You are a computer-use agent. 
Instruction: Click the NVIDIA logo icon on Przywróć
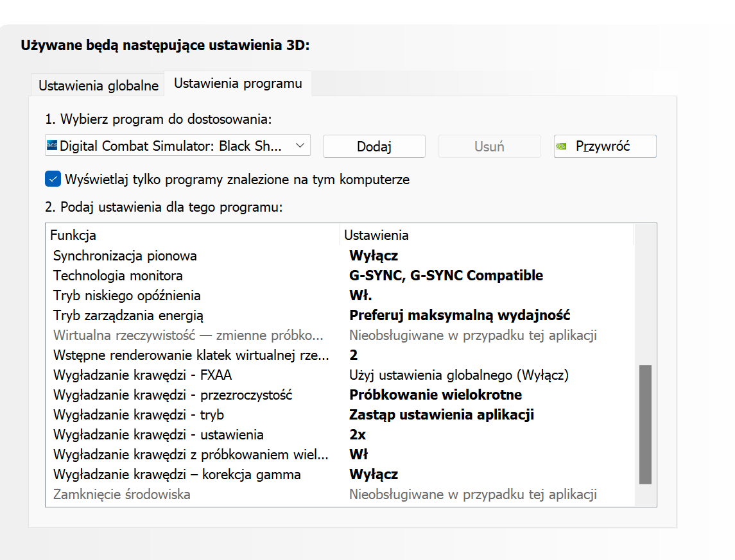coord(561,146)
